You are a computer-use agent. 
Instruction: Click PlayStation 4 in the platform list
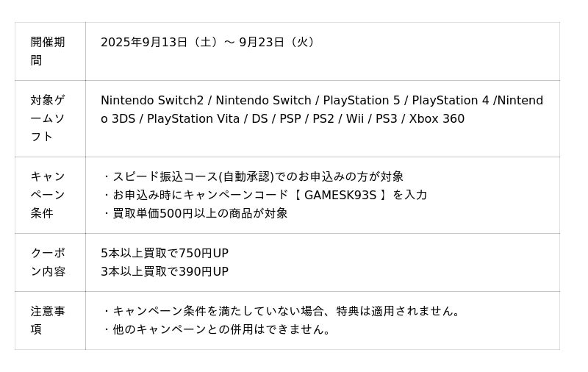pos(450,101)
